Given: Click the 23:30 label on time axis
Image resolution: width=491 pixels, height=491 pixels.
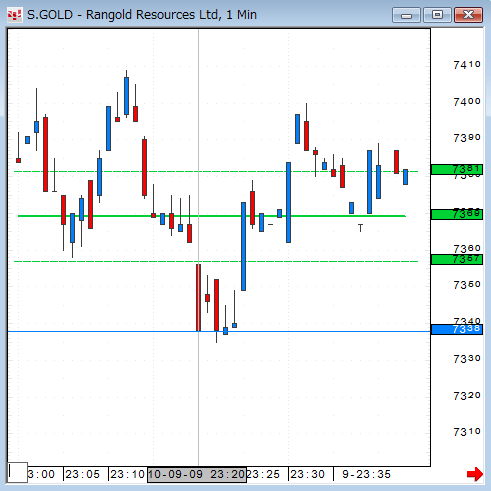Looking at the screenshot, I should click(307, 474).
